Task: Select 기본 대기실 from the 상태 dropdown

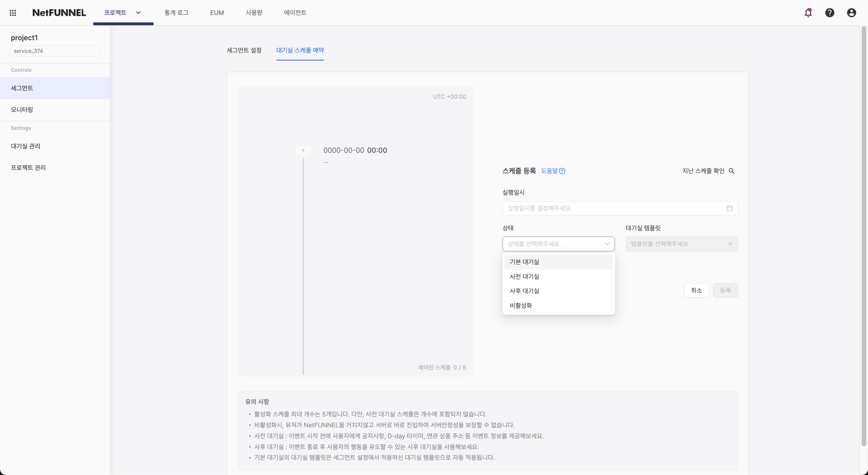Action: point(524,262)
